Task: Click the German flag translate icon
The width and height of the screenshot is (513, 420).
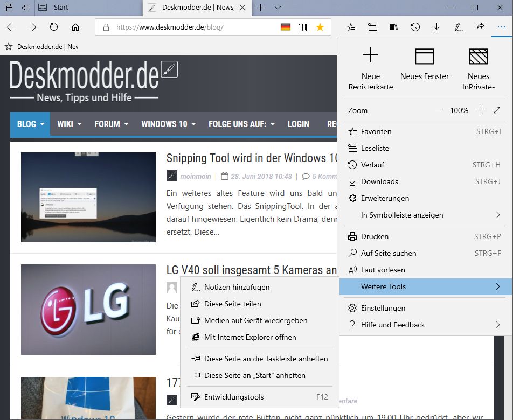Action: tap(286, 27)
